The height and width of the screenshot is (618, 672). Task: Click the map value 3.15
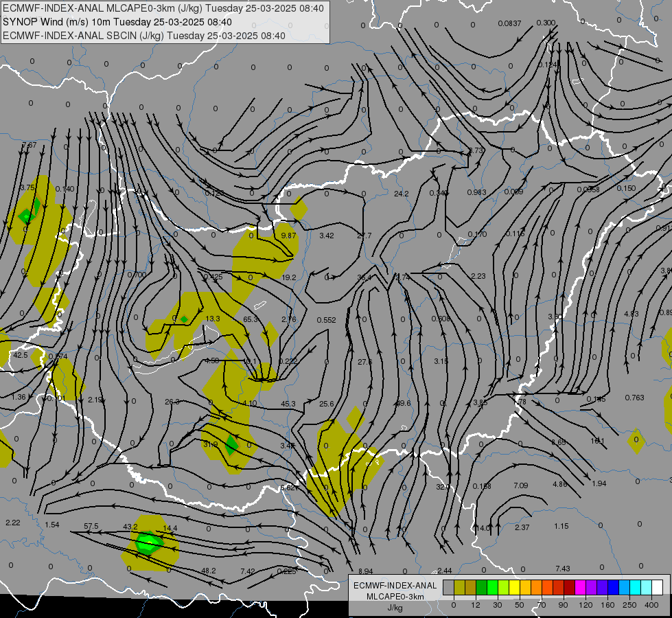(441, 361)
